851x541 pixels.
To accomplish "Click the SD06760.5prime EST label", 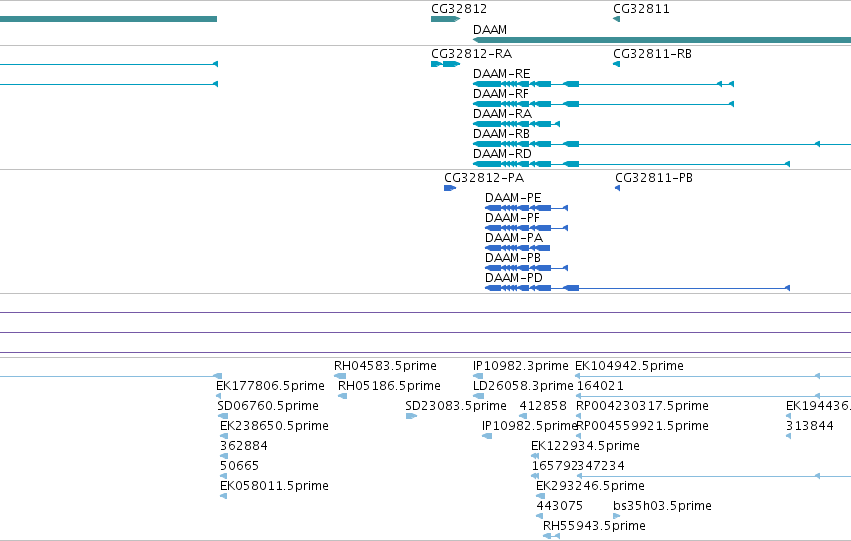I will coord(268,406).
